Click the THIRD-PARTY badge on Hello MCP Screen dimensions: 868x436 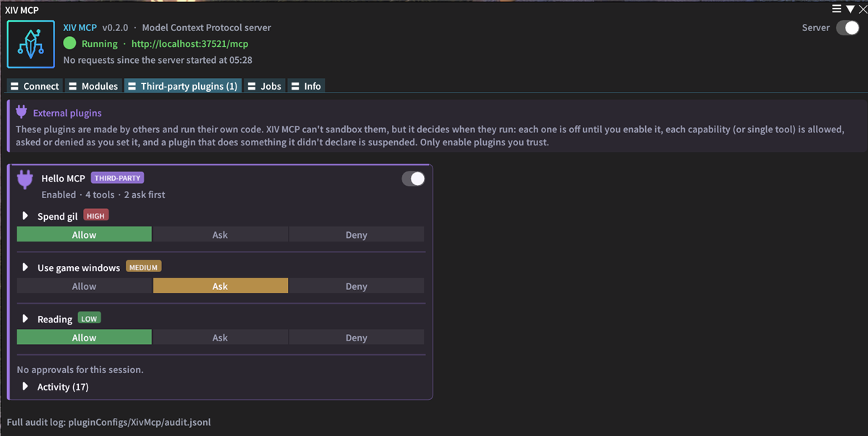click(x=117, y=178)
